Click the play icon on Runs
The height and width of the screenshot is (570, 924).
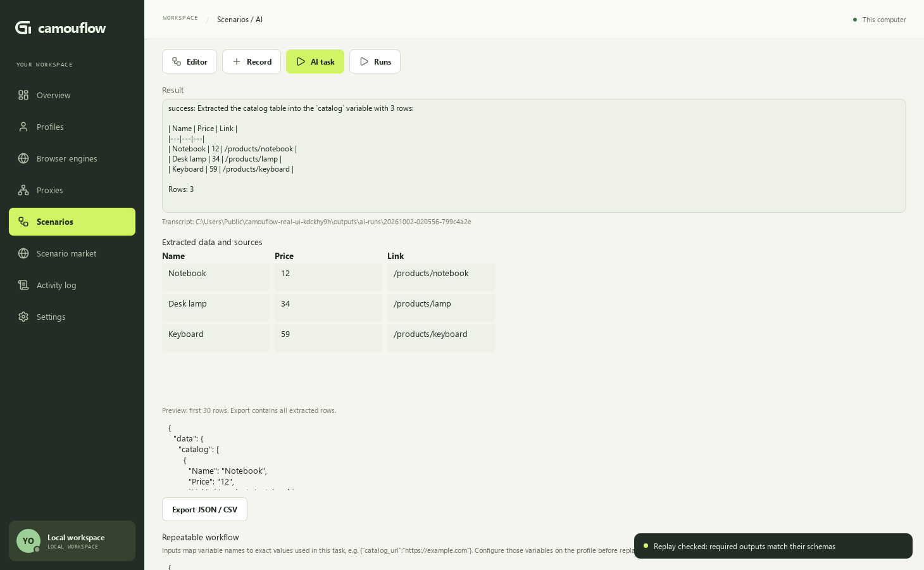point(364,61)
